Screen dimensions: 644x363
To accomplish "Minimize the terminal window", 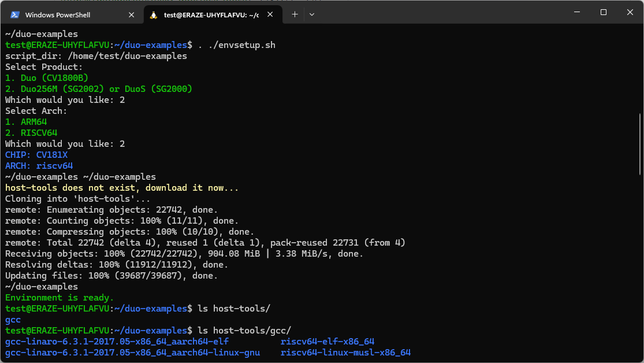I will [x=576, y=12].
